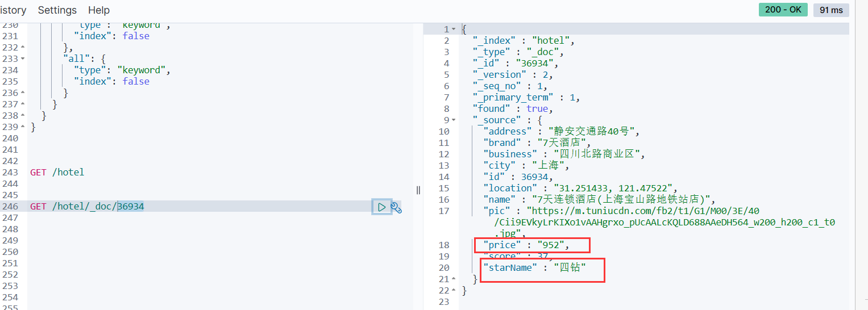Click the "price" : "952" line

(x=526, y=245)
